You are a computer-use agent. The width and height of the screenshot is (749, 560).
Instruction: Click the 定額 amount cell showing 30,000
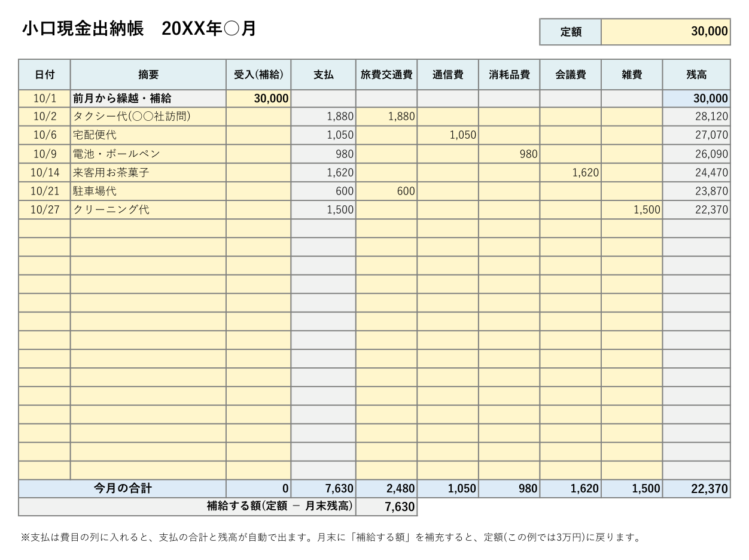pyautogui.click(x=665, y=32)
